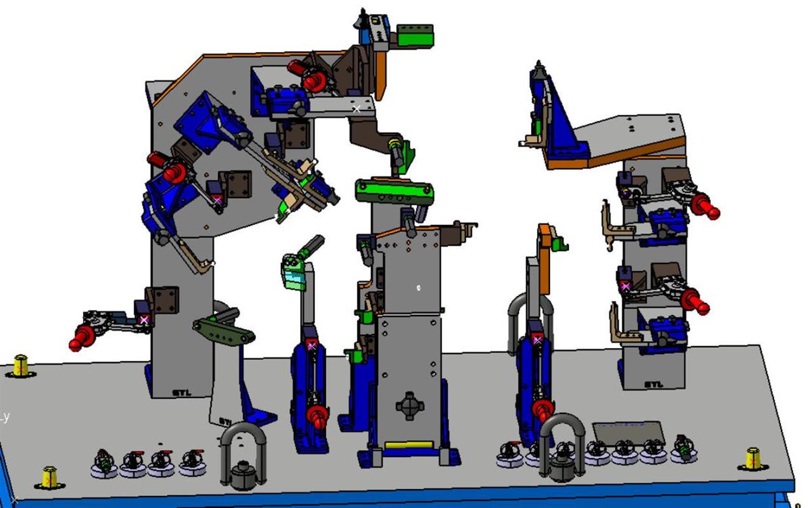Click the green block at the top
This screenshot has height=508, width=812.
[415, 35]
